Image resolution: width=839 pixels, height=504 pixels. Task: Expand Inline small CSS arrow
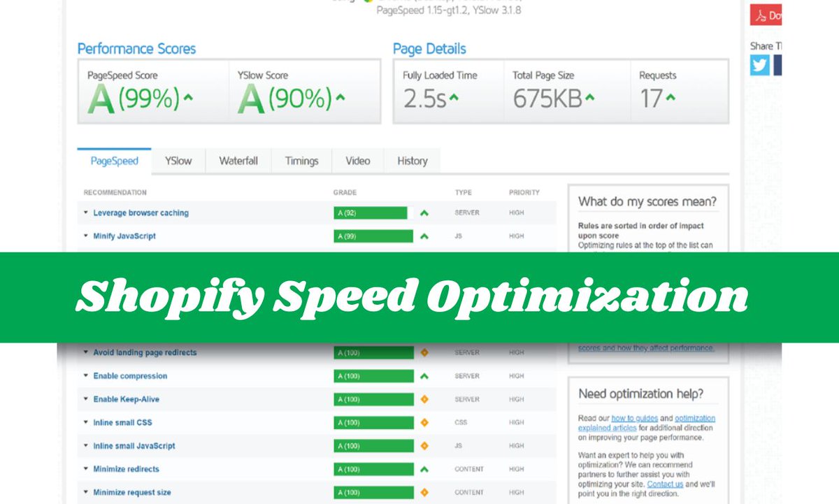[x=85, y=423]
